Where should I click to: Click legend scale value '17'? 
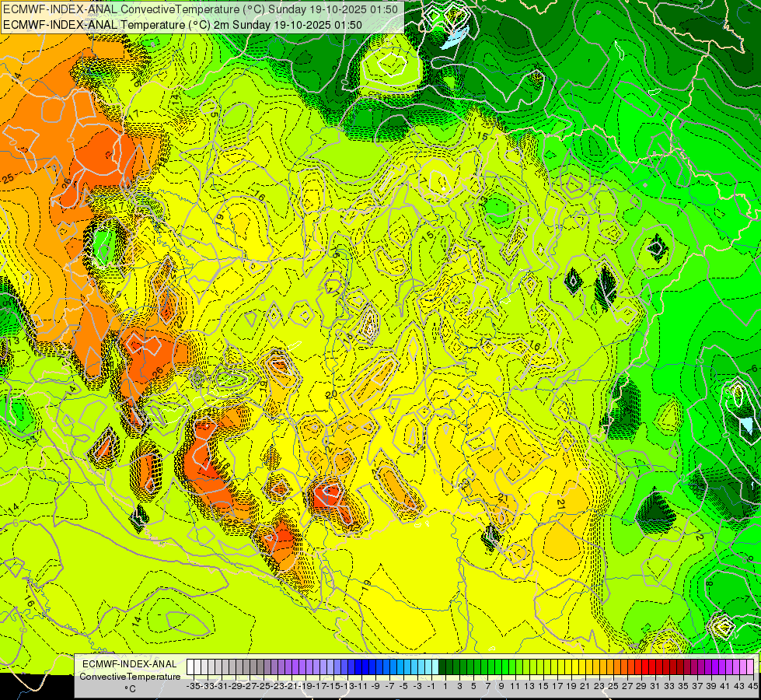pos(557,686)
